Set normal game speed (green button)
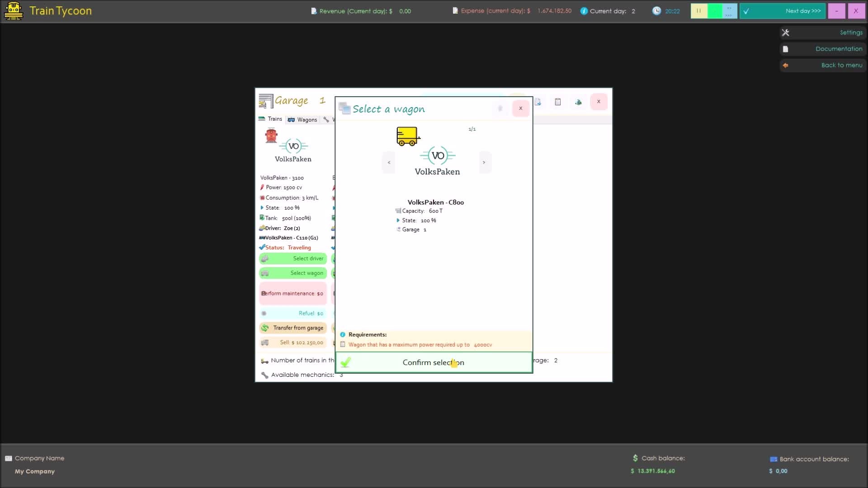 click(x=714, y=11)
